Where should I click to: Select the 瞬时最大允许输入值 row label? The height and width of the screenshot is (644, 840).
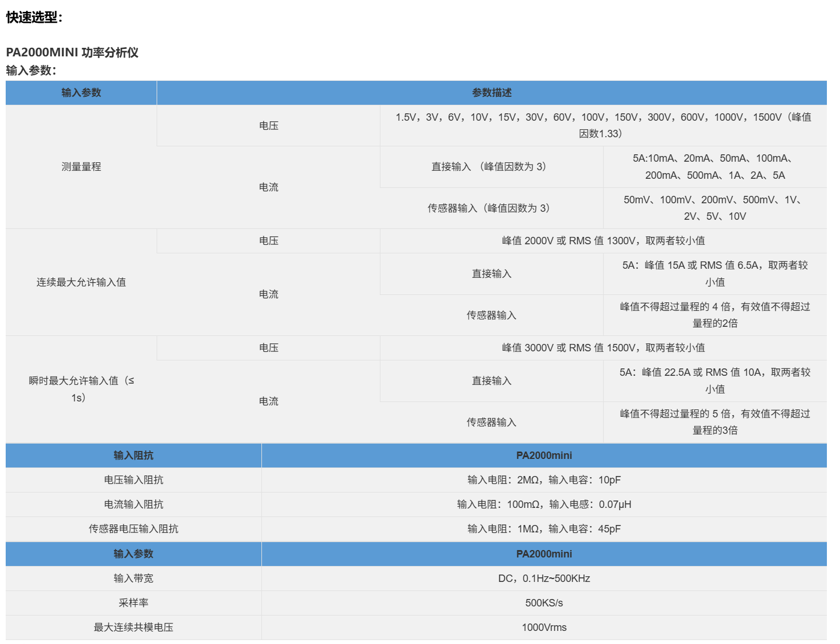coord(81,389)
